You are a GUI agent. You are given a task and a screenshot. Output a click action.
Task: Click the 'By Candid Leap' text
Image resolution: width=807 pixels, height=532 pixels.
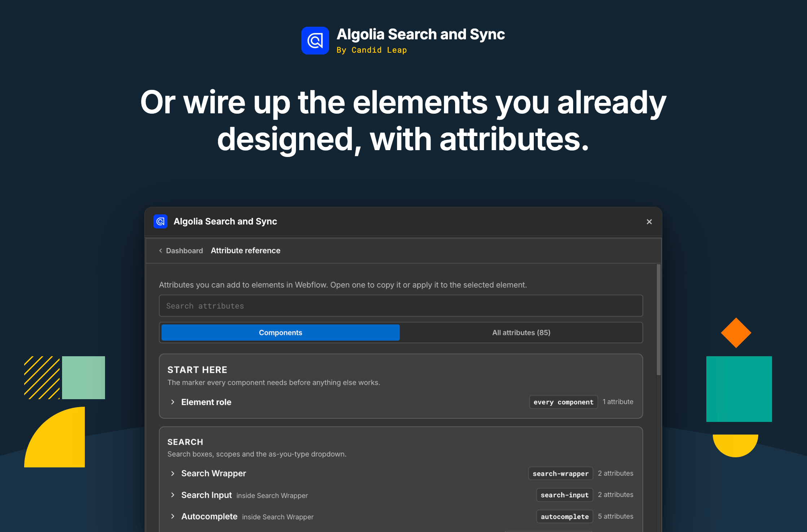point(372,50)
